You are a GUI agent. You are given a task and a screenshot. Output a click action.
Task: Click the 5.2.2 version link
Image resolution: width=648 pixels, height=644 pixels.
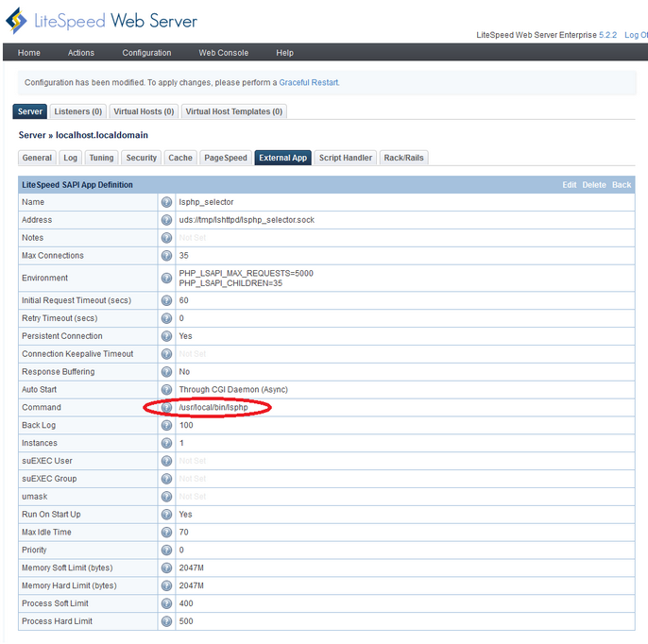[608, 35]
